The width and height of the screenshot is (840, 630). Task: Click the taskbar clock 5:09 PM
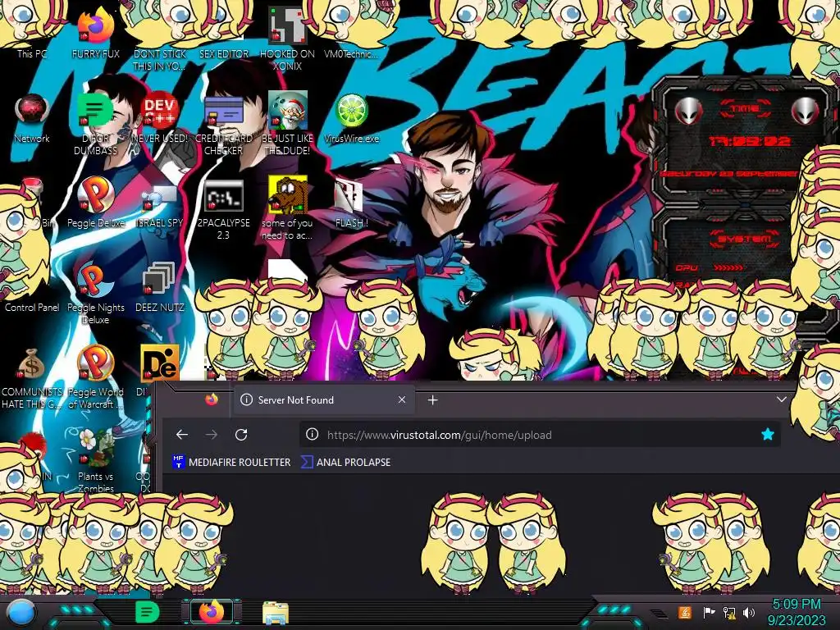click(x=797, y=605)
